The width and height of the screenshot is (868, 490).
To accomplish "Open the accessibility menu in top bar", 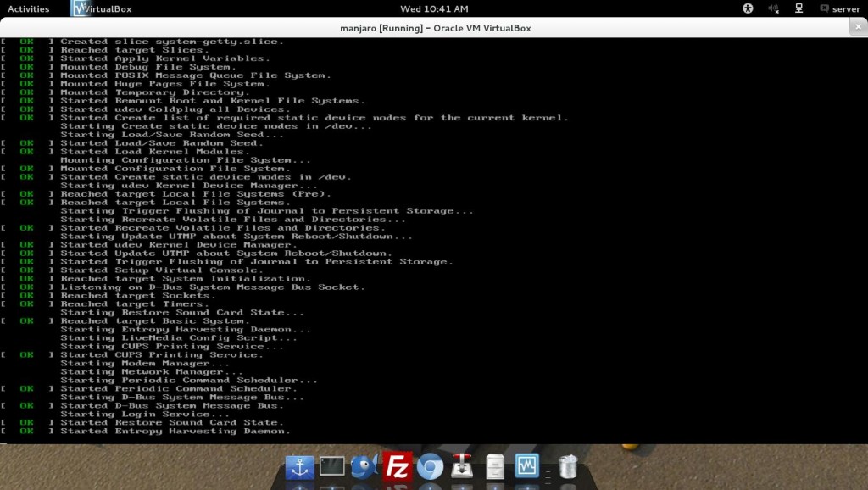I will pyautogui.click(x=748, y=8).
